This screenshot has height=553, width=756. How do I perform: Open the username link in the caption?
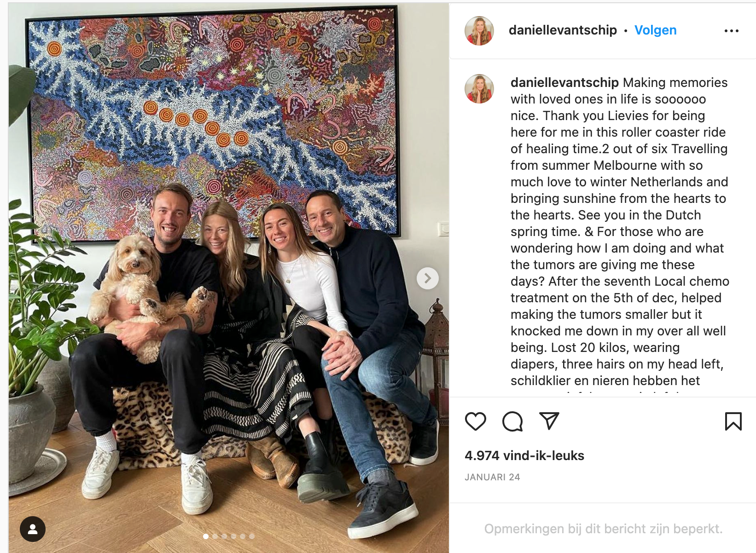pos(564,82)
